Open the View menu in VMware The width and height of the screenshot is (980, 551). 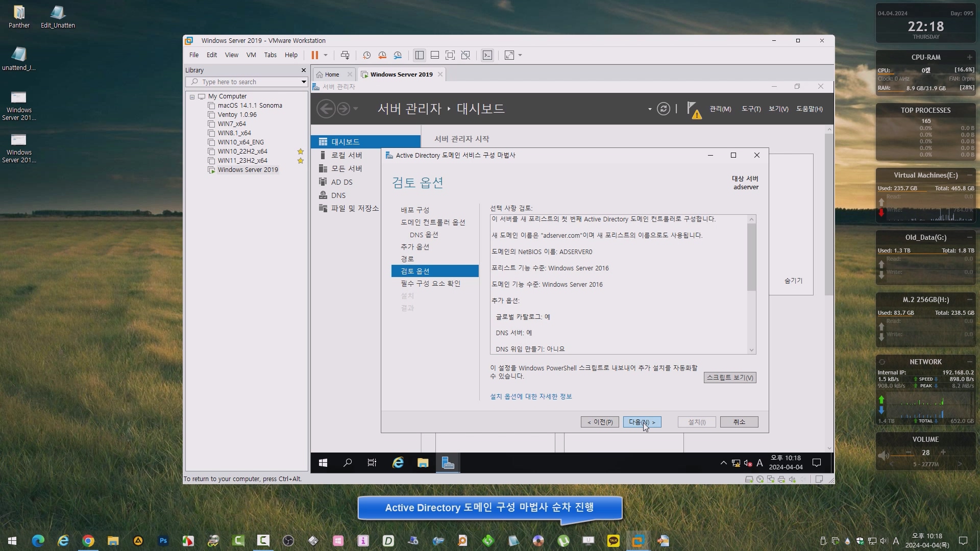pyautogui.click(x=232, y=55)
